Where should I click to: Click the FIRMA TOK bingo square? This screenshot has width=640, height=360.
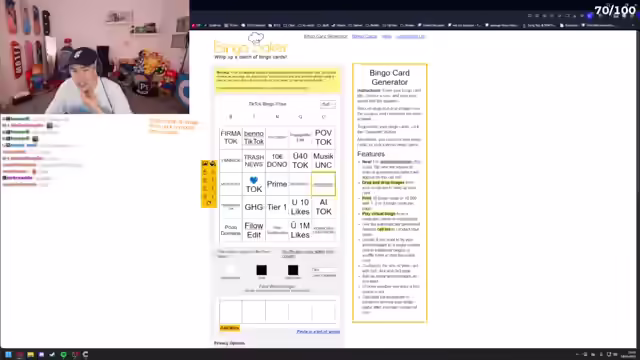(x=231, y=138)
